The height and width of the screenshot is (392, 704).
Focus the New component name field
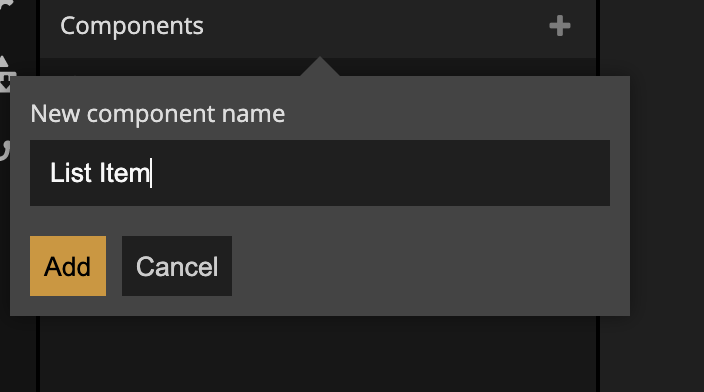[320, 173]
